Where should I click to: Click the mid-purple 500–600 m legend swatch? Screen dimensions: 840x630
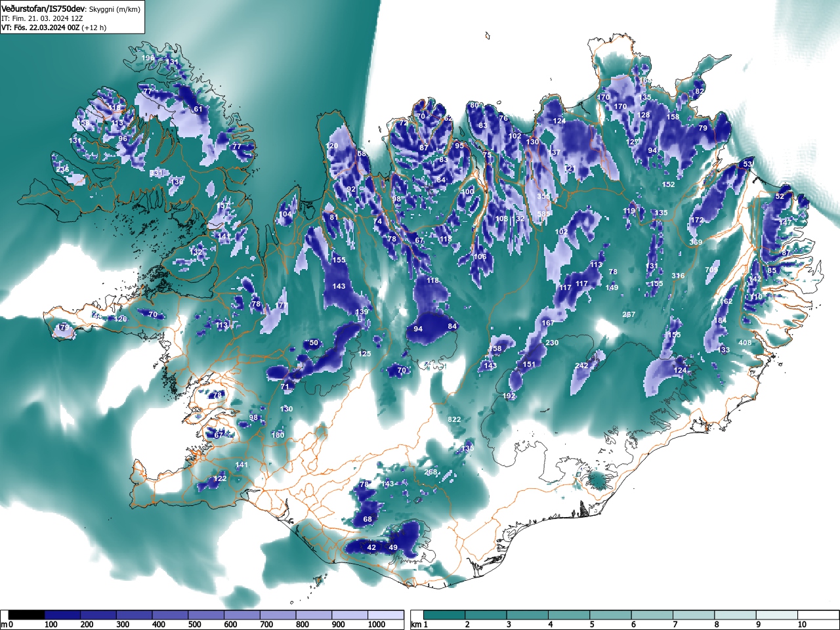coord(206,615)
